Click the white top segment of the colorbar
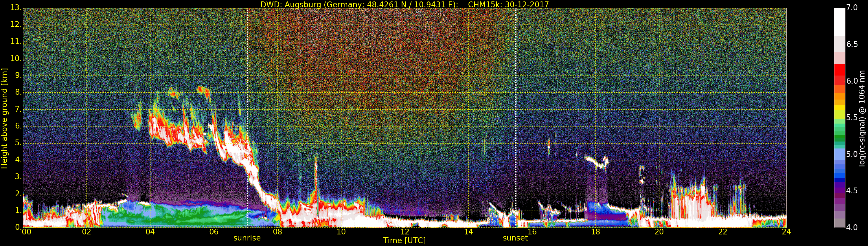This screenshot has height=246, width=868. click(839, 22)
